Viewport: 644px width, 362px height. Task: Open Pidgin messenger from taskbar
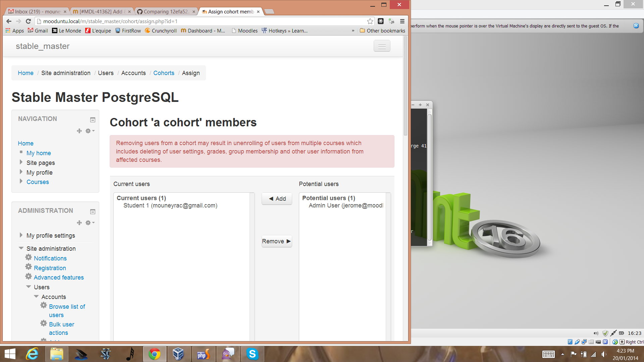coord(228,354)
